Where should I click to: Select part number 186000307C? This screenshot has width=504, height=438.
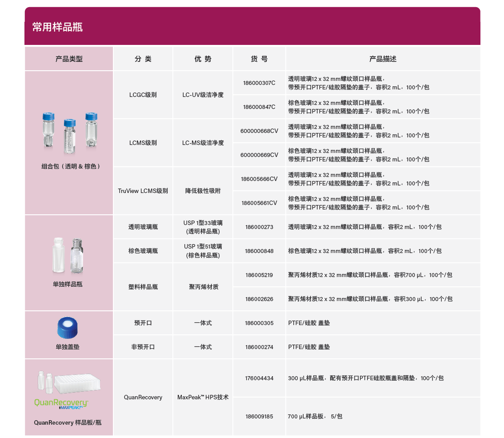(259, 83)
